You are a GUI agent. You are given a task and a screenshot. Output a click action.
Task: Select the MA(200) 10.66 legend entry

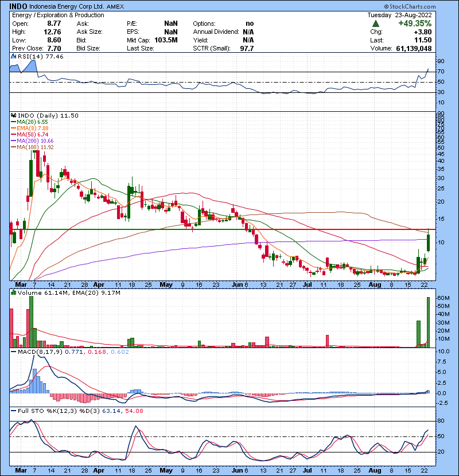tap(32, 141)
